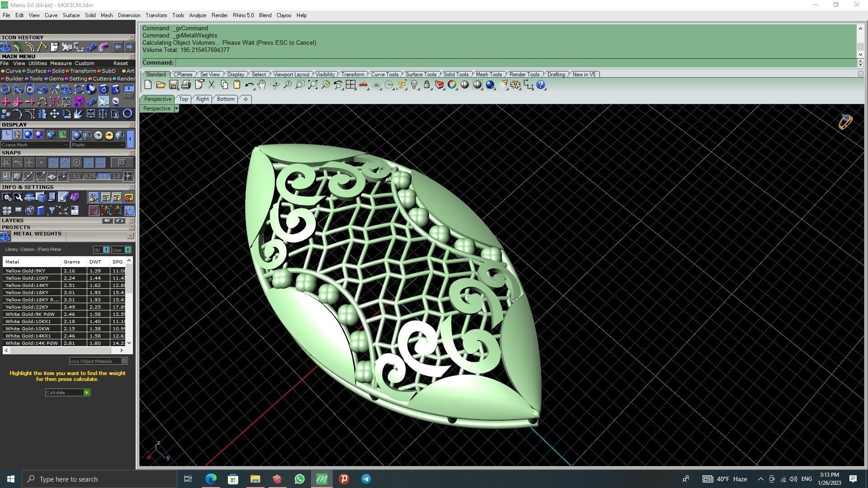
Task: Click the undo arrow toolbar icon
Action: tap(249, 85)
